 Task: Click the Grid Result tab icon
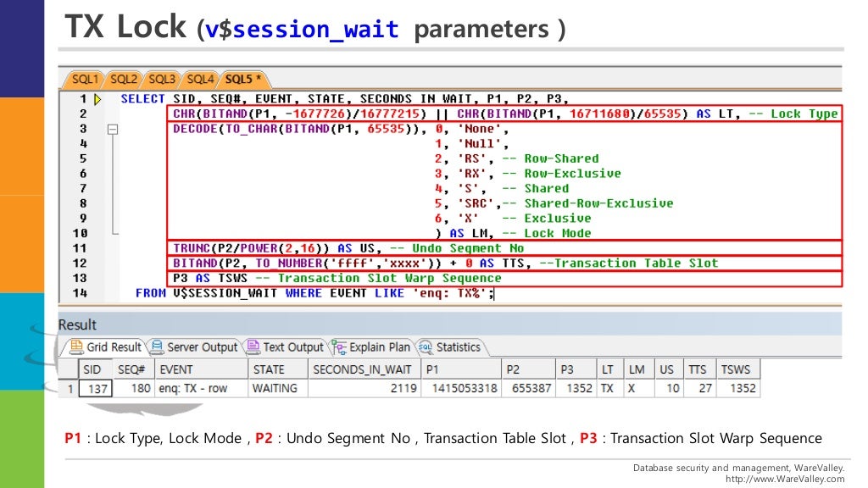point(76,347)
